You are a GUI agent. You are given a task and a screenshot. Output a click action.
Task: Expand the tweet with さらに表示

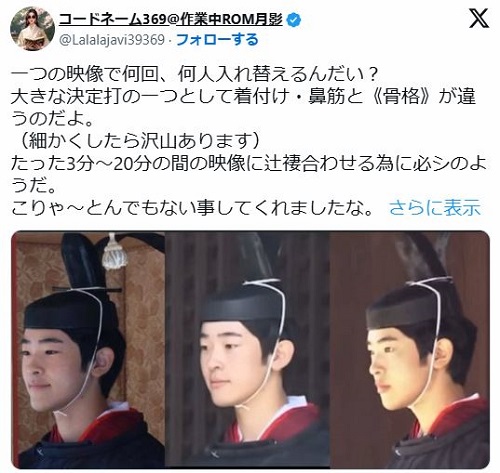[435, 208]
